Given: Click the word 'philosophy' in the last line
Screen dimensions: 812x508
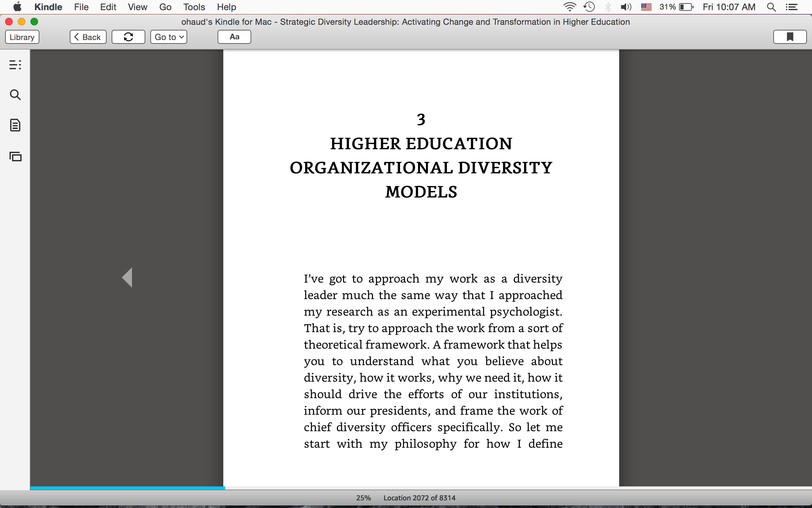Looking at the screenshot, I should pos(425,444).
